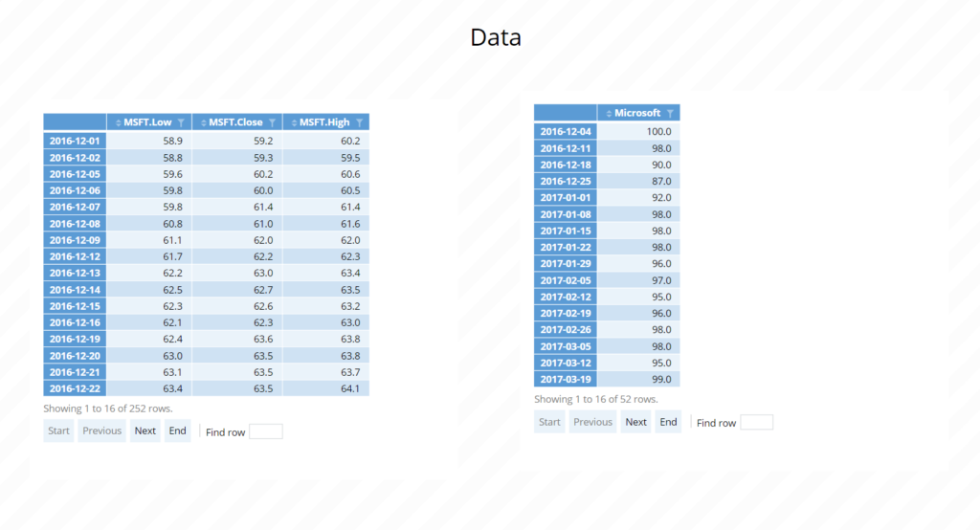
Task: Select row header 2017-01-29
Action: [x=565, y=263]
